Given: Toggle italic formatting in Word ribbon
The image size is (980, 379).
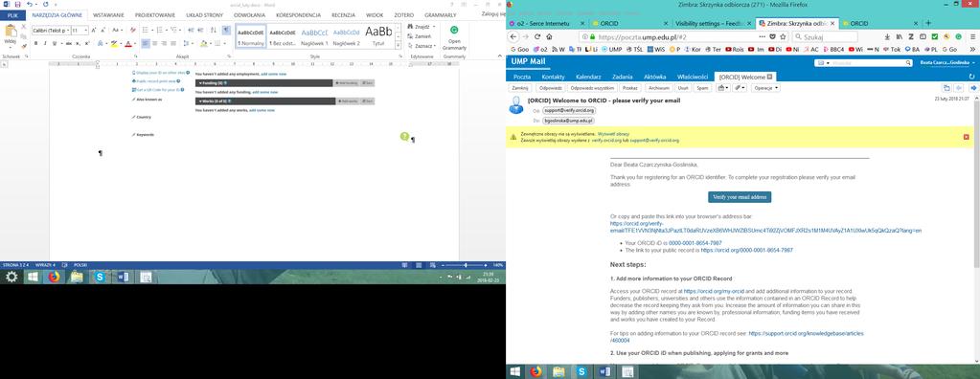Looking at the screenshot, I should click(44, 44).
